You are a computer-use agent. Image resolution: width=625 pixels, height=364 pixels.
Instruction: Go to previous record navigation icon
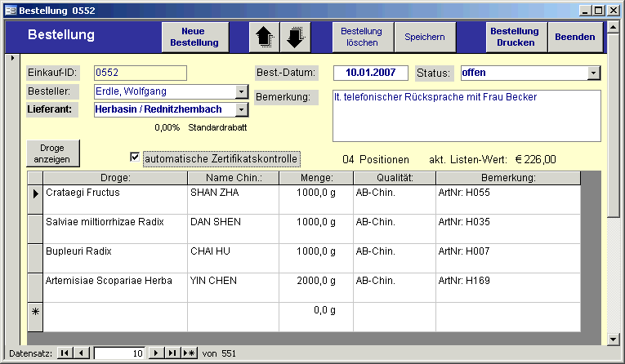click(x=80, y=353)
